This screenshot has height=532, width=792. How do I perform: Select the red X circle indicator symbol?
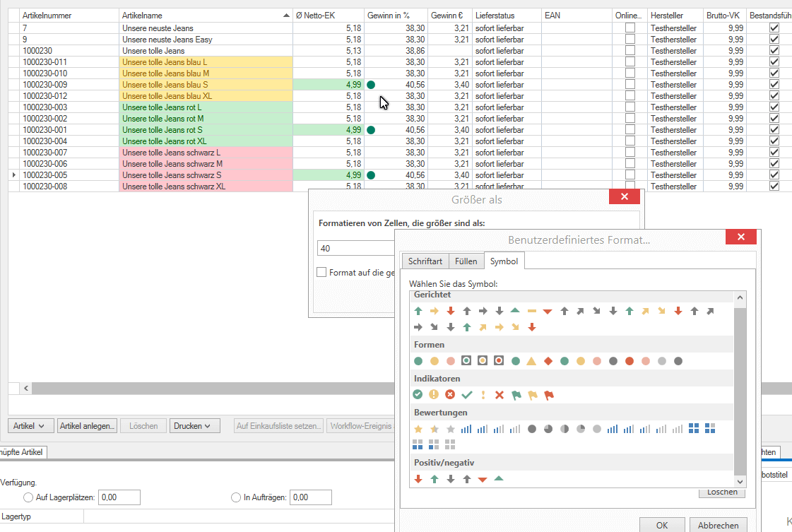[450, 394]
